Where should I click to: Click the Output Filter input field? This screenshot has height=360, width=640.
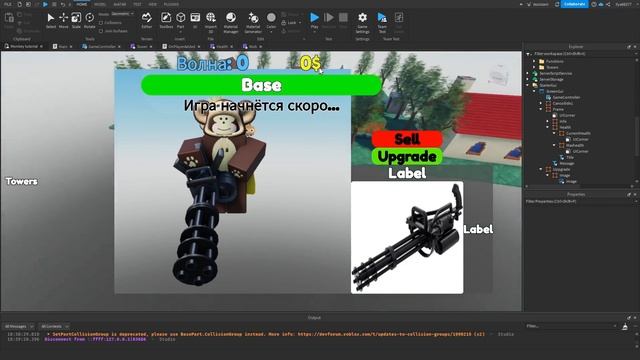pos(571,326)
